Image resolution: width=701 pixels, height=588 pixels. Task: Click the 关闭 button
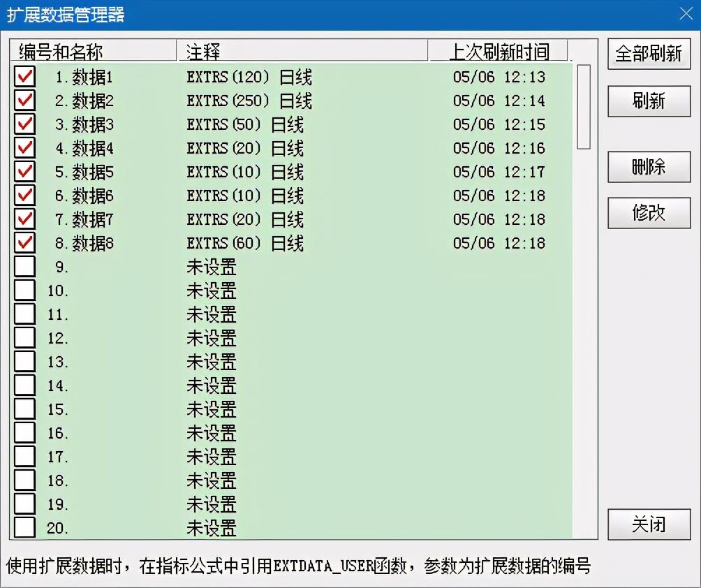(649, 524)
